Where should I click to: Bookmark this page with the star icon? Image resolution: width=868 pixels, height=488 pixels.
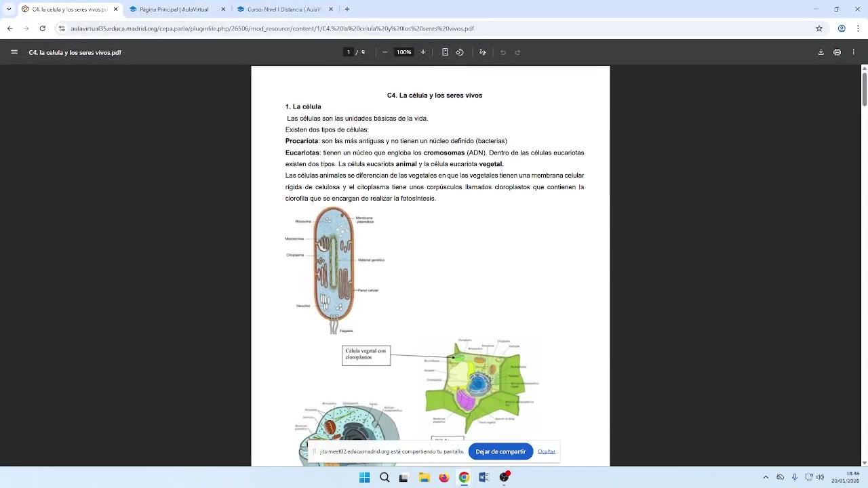pos(819,28)
